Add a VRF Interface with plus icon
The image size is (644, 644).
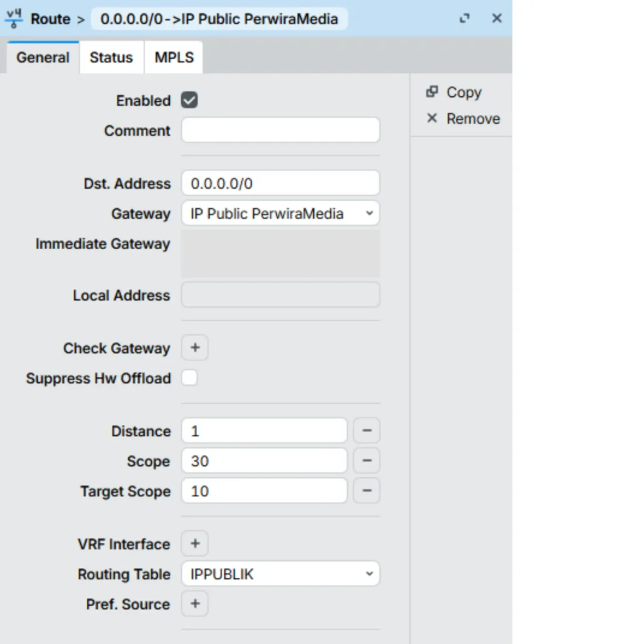195,544
